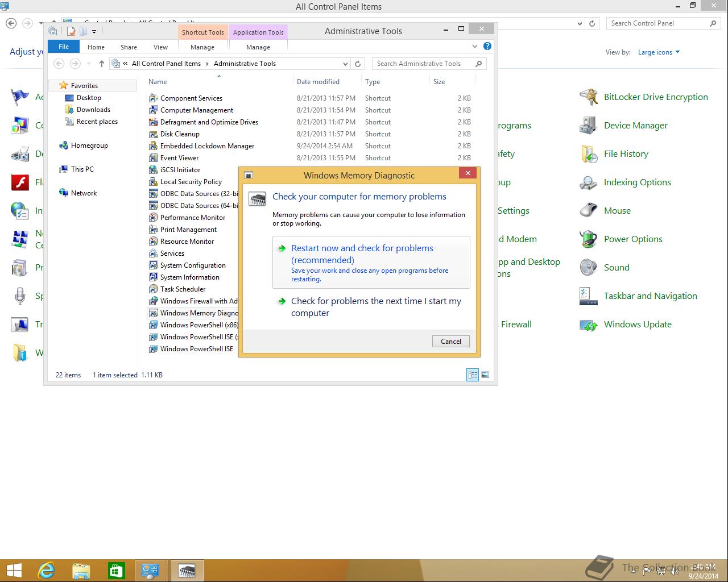Screen dimensions: 728x582
Task: Open Manage tab under Shortcut Tools
Action: [202, 47]
